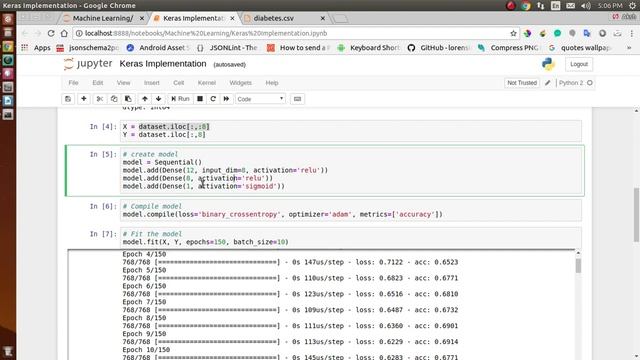The height and width of the screenshot is (360, 640).
Task: Interrupt the kernel with stop icon
Action: 200,99
